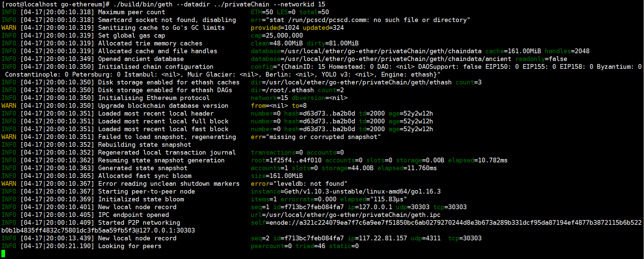Click the Geth/v1.10.3-unstable instance string
This screenshot has width=644, height=259.
(362, 192)
